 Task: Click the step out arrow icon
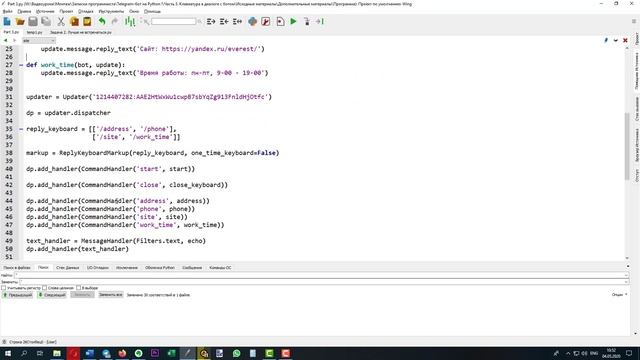[320, 22]
